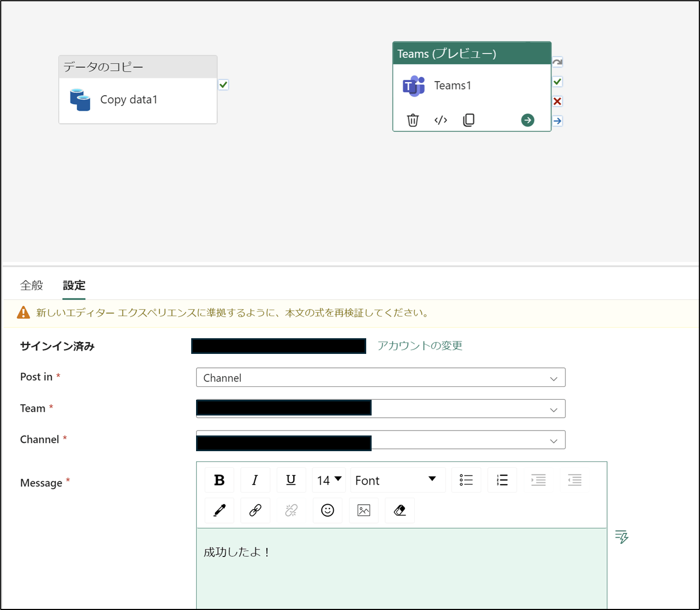Expand the Channel dropdown
Image resolution: width=700 pixels, height=610 pixels.
coord(381,440)
